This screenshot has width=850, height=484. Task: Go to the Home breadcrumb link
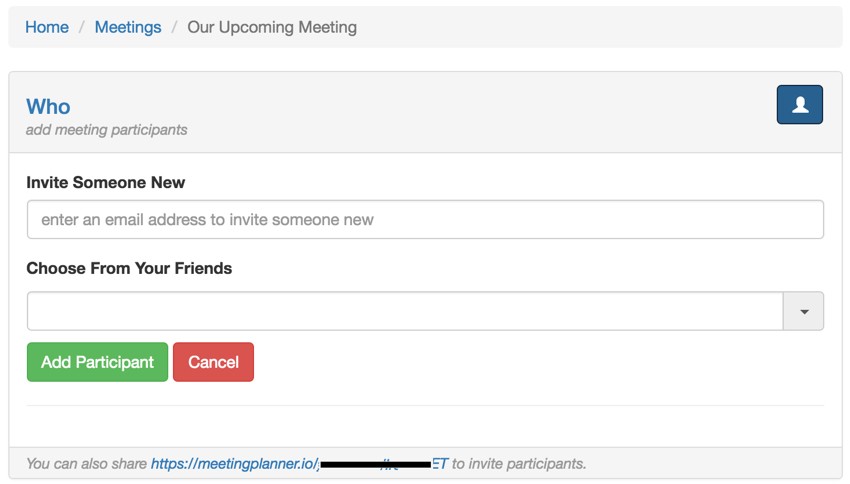point(47,27)
